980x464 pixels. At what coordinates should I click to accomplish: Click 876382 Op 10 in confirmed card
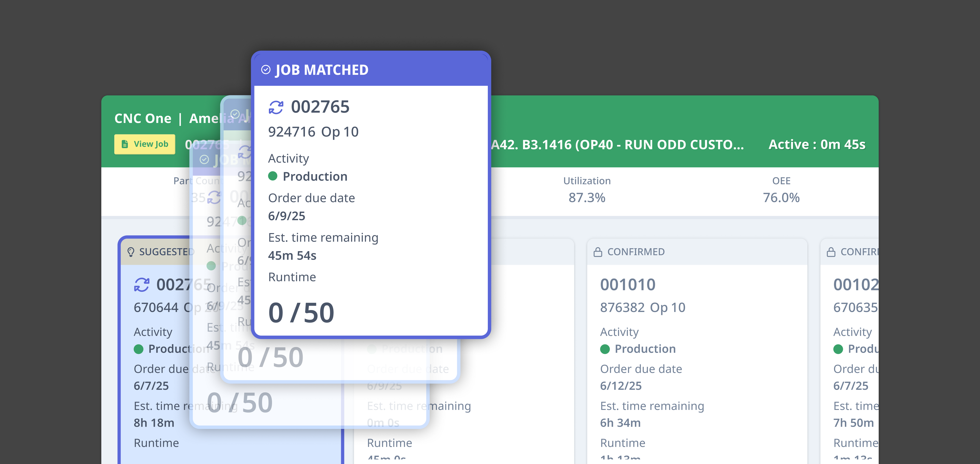pyautogui.click(x=642, y=307)
